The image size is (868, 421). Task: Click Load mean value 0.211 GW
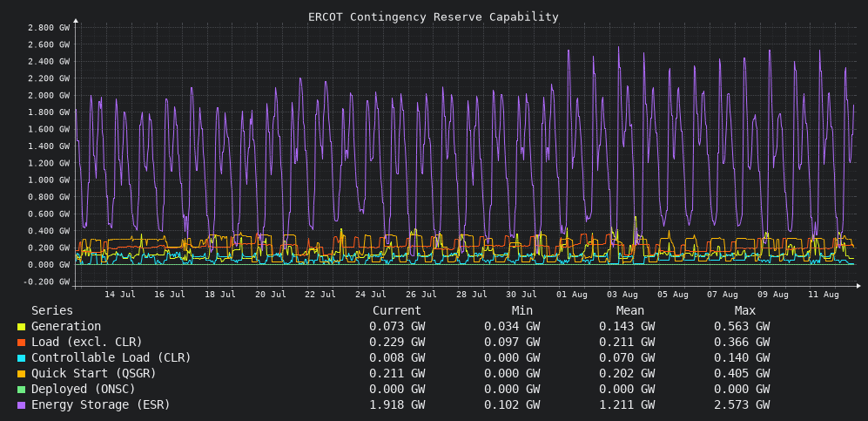pyautogui.click(x=627, y=343)
